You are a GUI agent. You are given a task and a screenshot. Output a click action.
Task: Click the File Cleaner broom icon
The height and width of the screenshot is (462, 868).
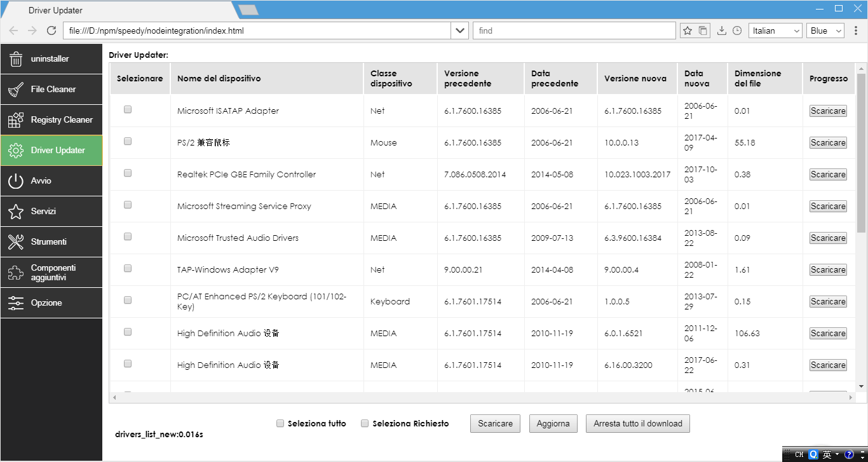[x=16, y=90]
